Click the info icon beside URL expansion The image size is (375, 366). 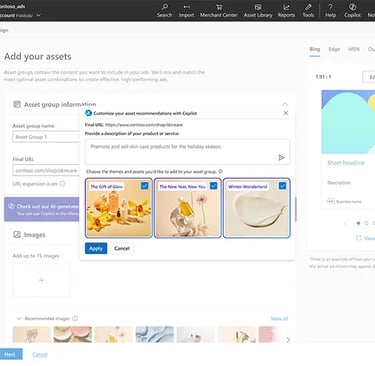62,184
